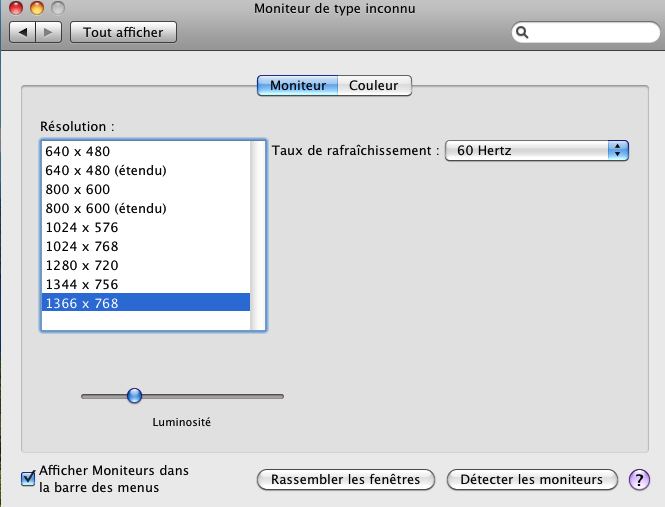Switch to the Couleur tab

coord(374,86)
